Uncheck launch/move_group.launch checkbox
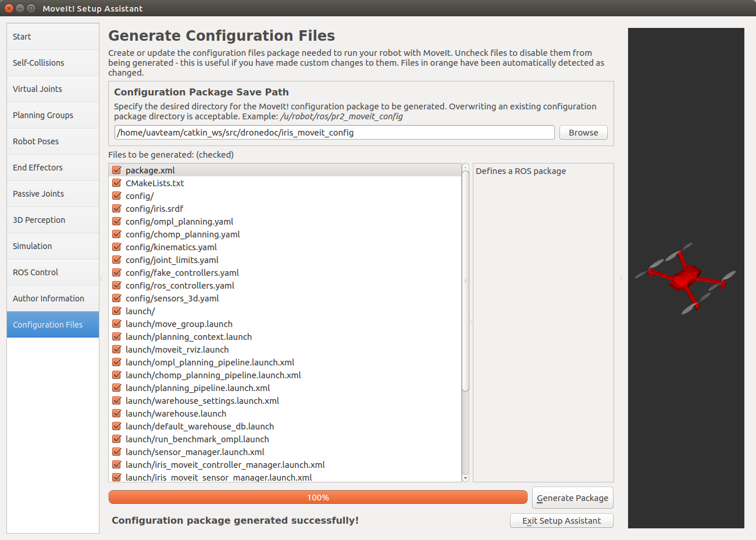Viewport: 756px width, 540px height. [116, 324]
